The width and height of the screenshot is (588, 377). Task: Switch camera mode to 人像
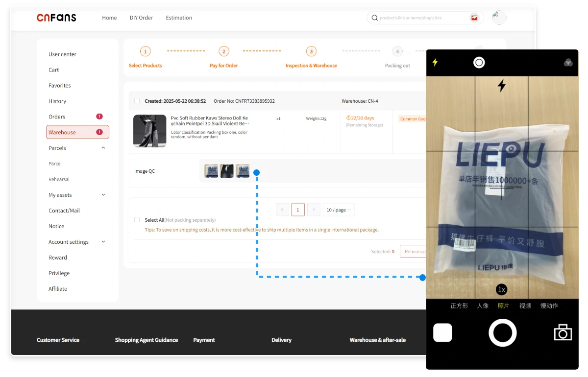coord(483,306)
